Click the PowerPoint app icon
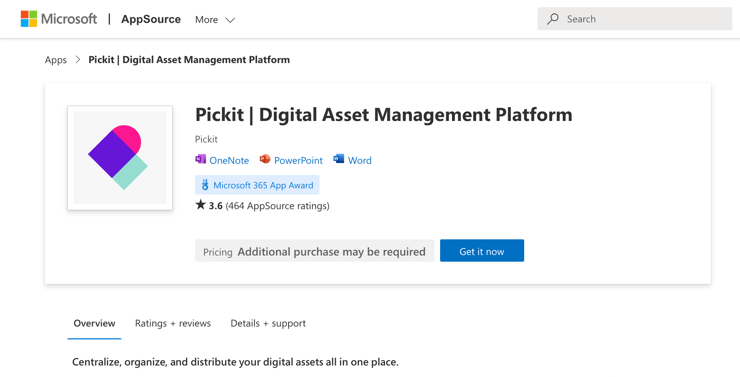 265,159
